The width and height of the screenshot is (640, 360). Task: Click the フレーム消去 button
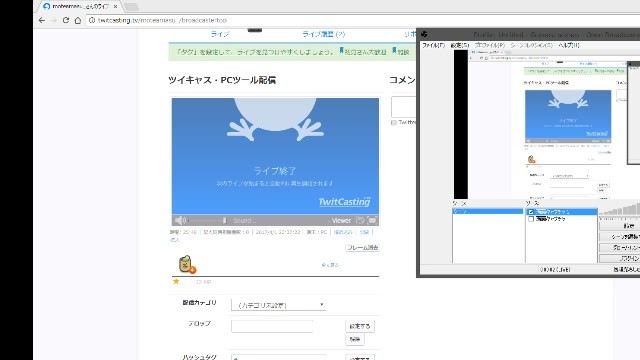tap(362, 248)
